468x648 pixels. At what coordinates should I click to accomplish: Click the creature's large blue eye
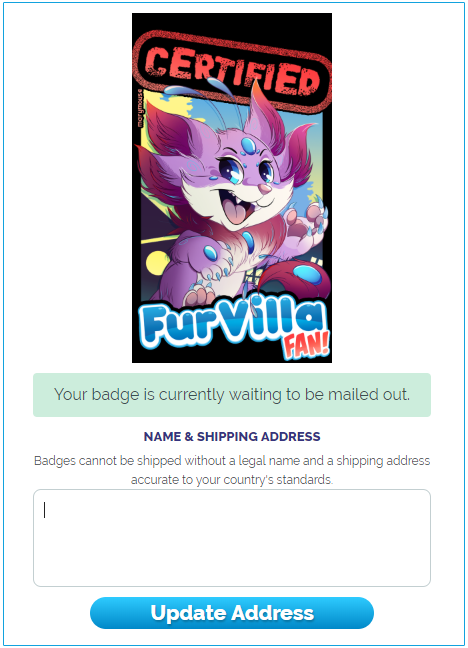pyautogui.click(x=229, y=171)
